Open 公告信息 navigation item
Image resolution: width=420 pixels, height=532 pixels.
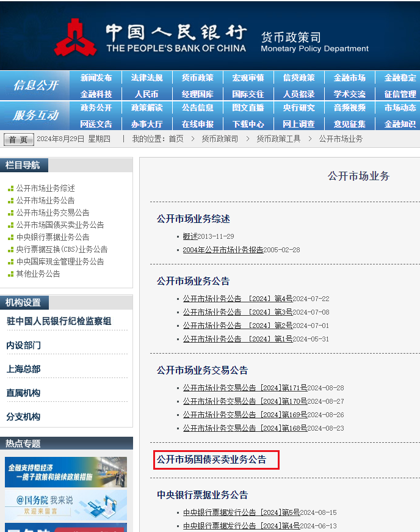(x=198, y=107)
